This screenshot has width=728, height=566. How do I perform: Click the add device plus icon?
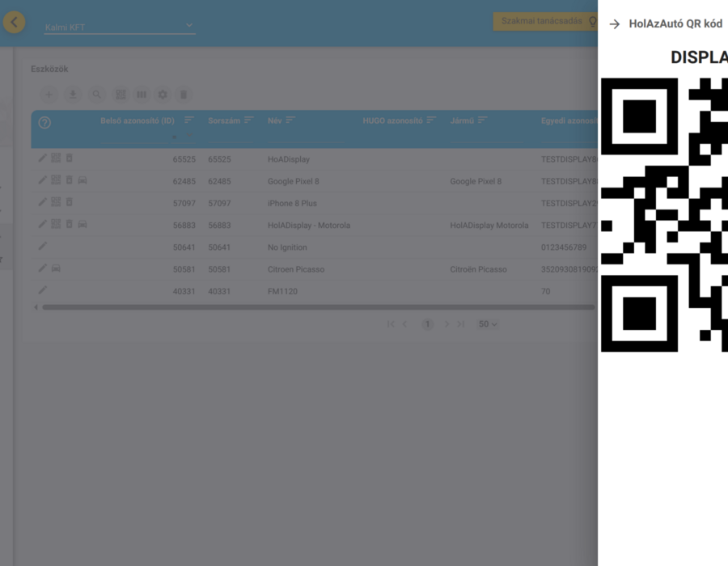point(49,95)
